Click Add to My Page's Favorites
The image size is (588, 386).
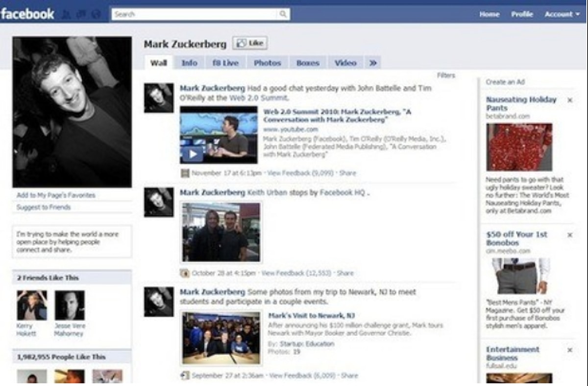point(56,195)
